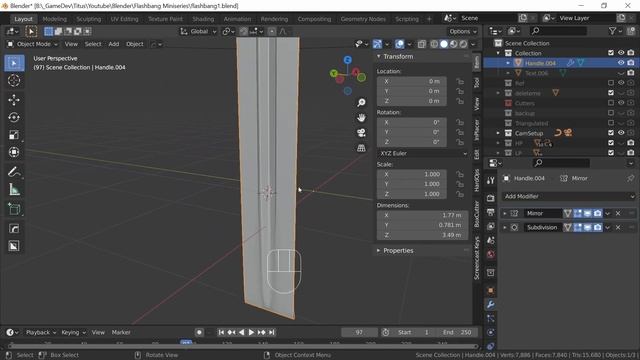The height and width of the screenshot is (360, 640).
Task: Toggle Mirror modifier render visibility
Action: pos(598,213)
